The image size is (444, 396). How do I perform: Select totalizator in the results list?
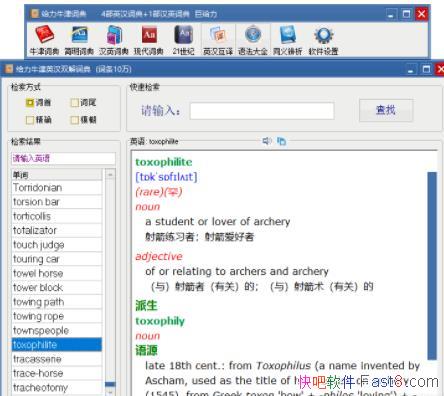click(57, 231)
